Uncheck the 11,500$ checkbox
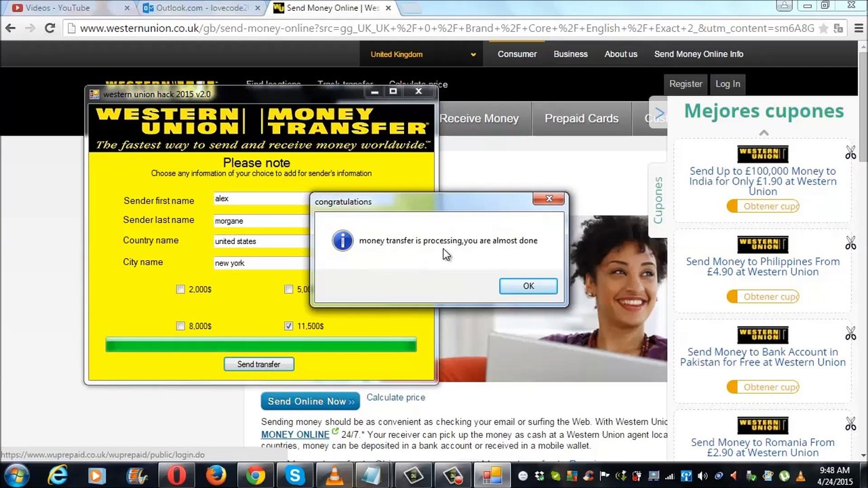The image size is (868, 488). (x=289, y=326)
